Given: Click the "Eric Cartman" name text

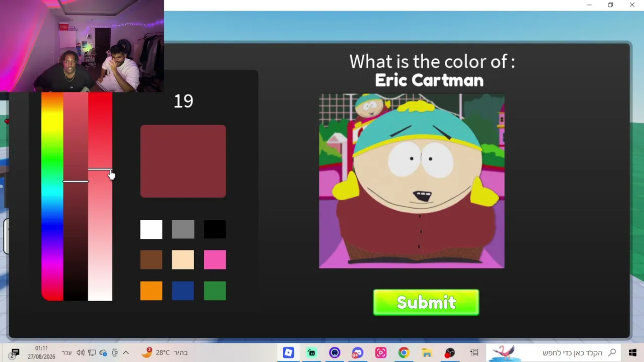Looking at the screenshot, I should click(x=429, y=80).
